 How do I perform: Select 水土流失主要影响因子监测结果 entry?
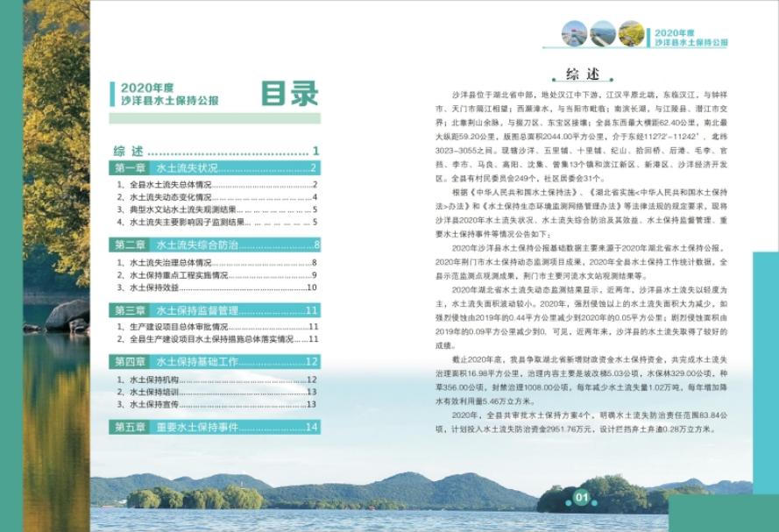[217, 222]
